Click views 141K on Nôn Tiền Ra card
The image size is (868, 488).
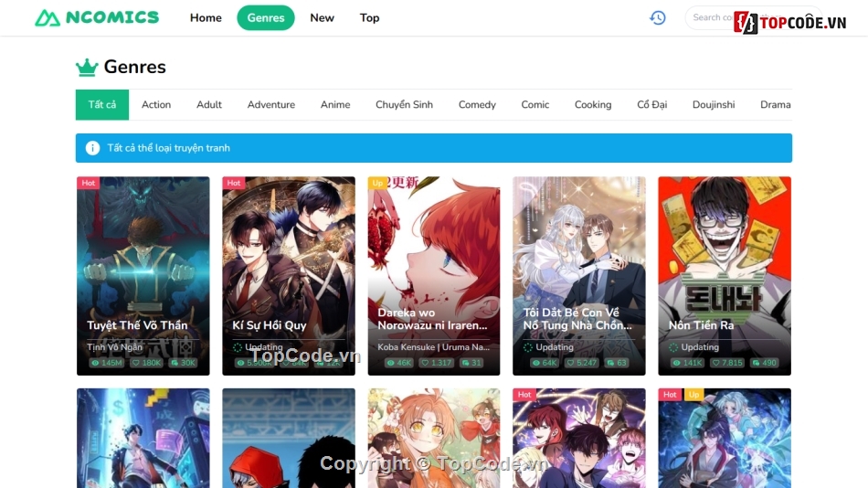687,363
